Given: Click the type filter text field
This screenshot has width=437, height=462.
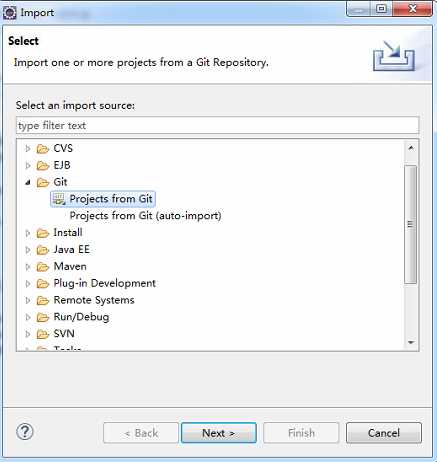Looking at the screenshot, I should (x=217, y=125).
